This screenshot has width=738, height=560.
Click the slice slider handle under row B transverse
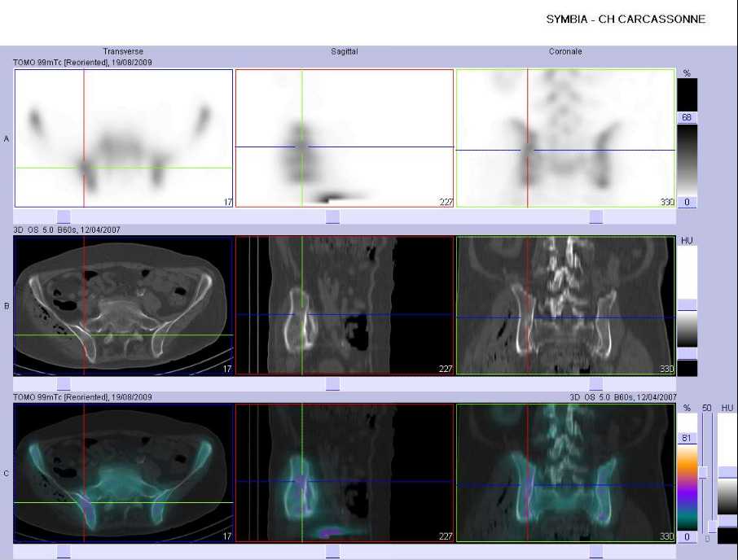(x=64, y=383)
